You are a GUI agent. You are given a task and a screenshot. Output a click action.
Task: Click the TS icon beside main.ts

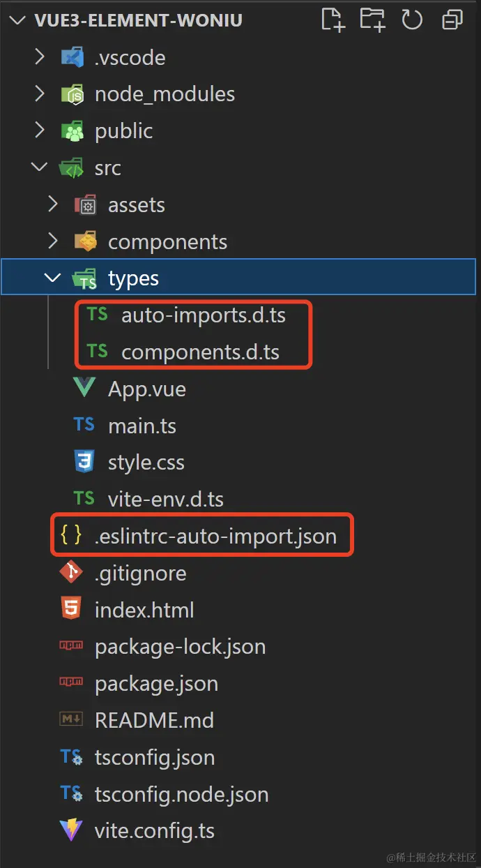pyautogui.click(x=82, y=425)
